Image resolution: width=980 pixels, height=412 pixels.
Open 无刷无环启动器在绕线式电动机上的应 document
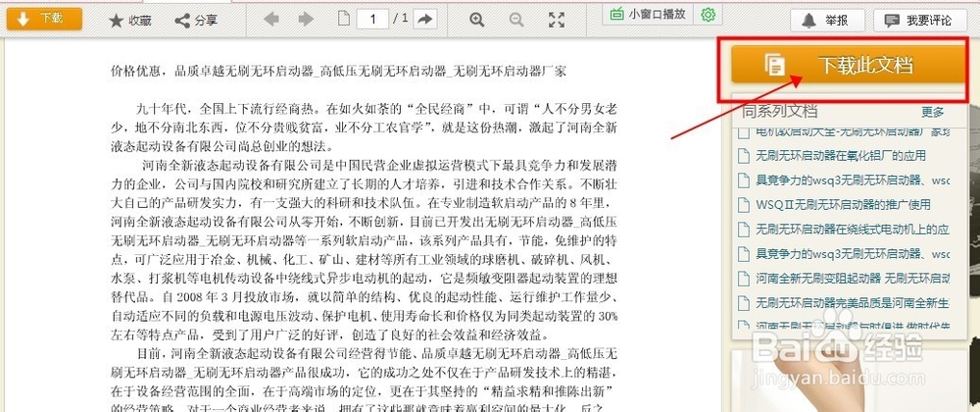coord(853,230)
